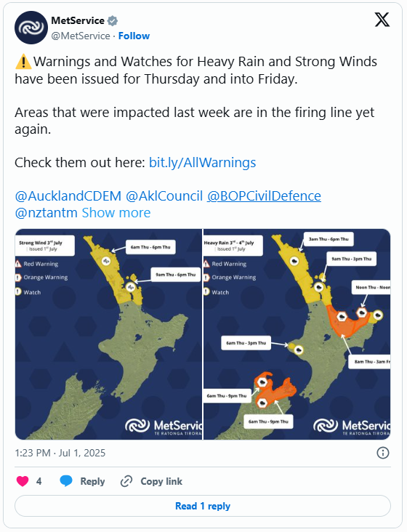This screenshot has width=407, height=532.
Task: Click the reply speech bubble icon
Action: click(66, 481)
